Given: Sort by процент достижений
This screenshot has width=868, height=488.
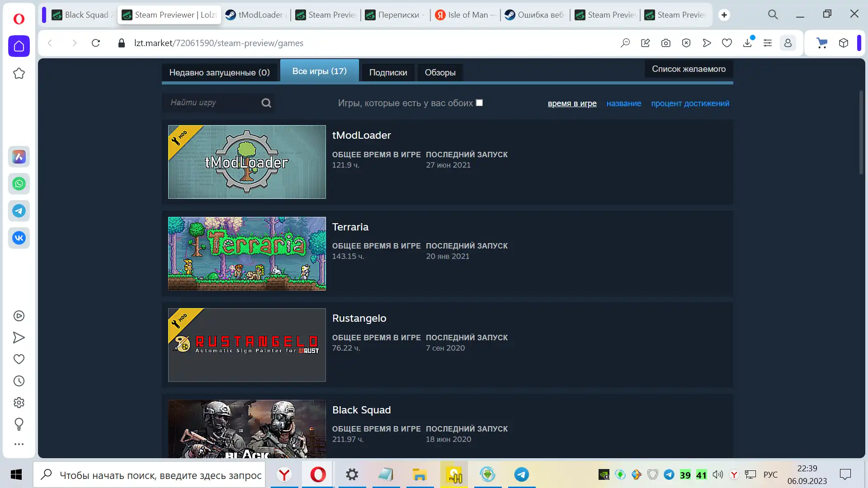Looking at the screenshot, I should [x=690, y=103].
